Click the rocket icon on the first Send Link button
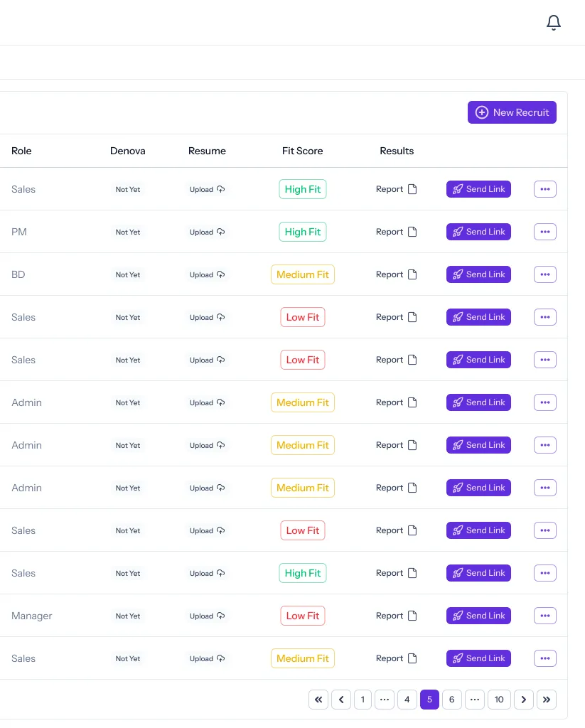Image resolution: width=585 pixels, height=728 pixels. 458,188
